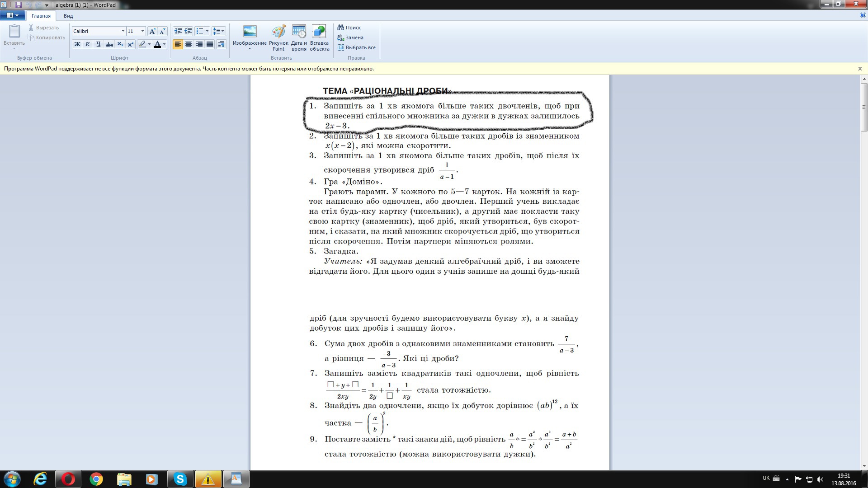Open Google Chrome from taskbar
The width and height of the screenshot is (868, 488).
(96, 479)
